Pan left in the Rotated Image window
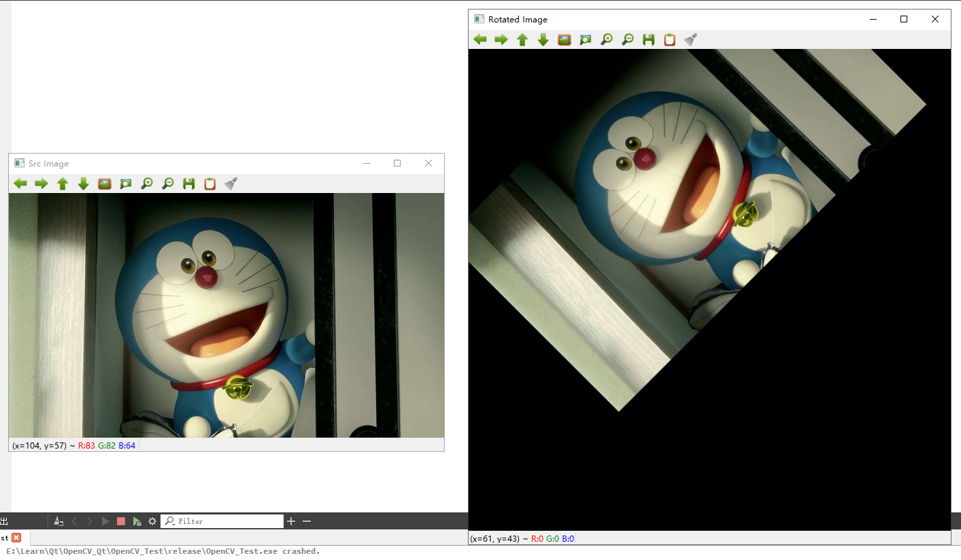Screen dimensions: 961x560 click(x=480, y=39)
